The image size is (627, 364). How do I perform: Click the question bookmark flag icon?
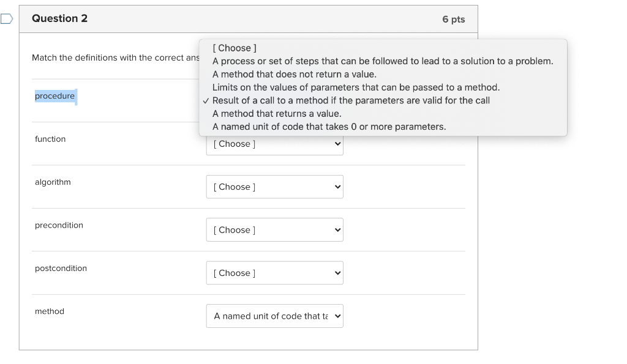[x=6, y=19]
